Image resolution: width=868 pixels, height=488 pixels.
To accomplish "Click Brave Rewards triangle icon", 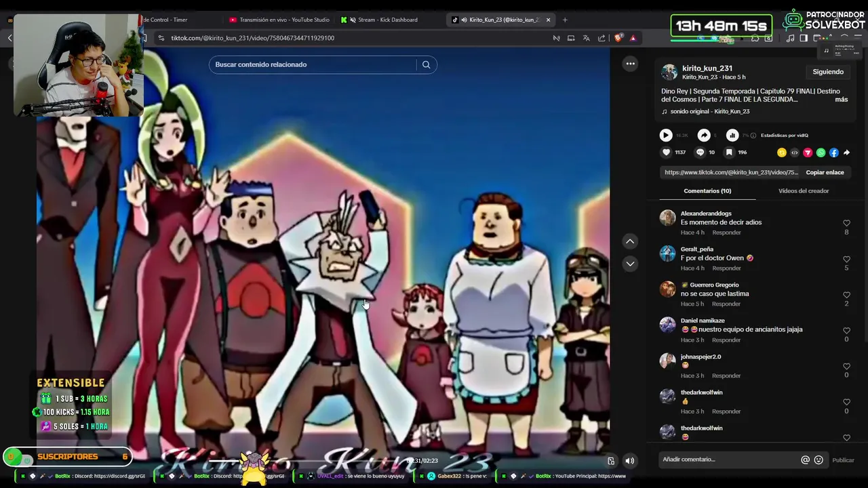I will (x=633, y=38).
